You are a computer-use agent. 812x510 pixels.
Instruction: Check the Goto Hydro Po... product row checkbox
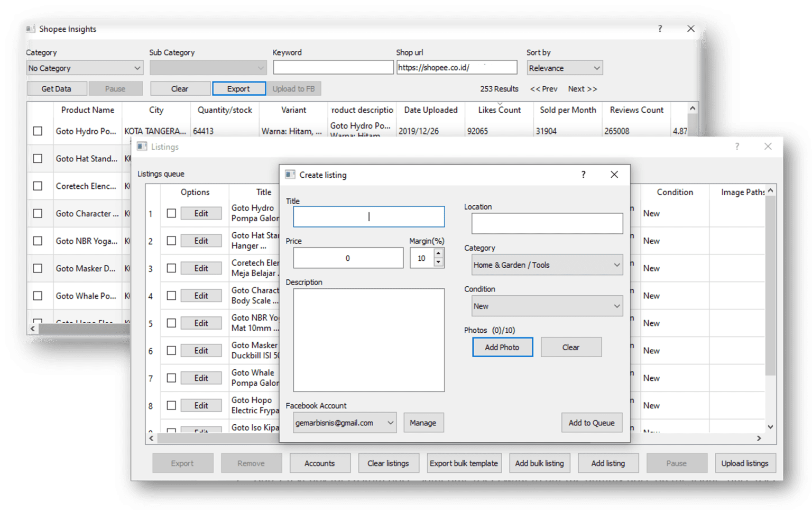[x=38, y=131]
